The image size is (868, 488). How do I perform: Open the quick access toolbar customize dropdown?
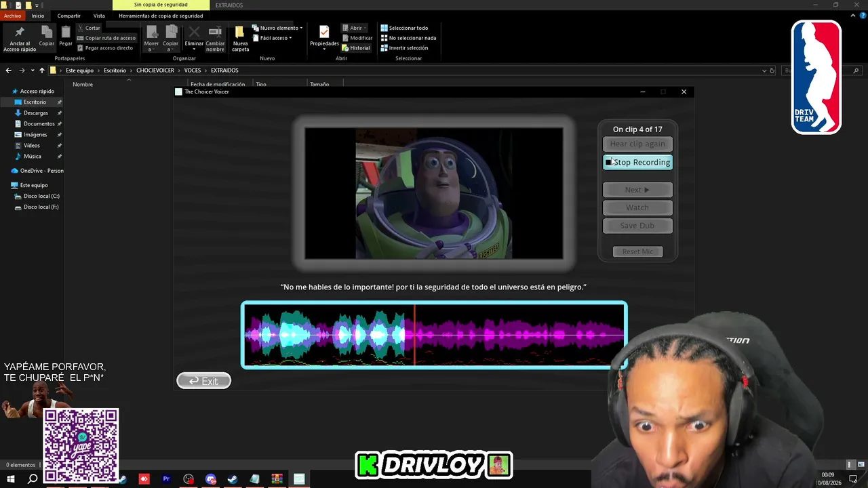[38, 5]
